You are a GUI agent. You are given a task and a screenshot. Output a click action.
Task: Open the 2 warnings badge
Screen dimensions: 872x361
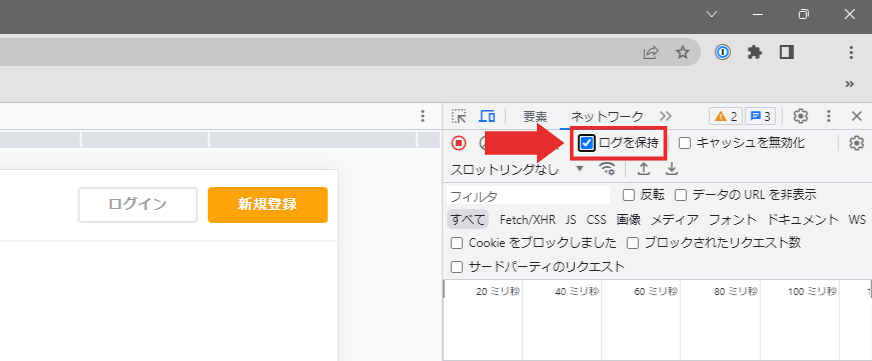(x=725, y=116)
